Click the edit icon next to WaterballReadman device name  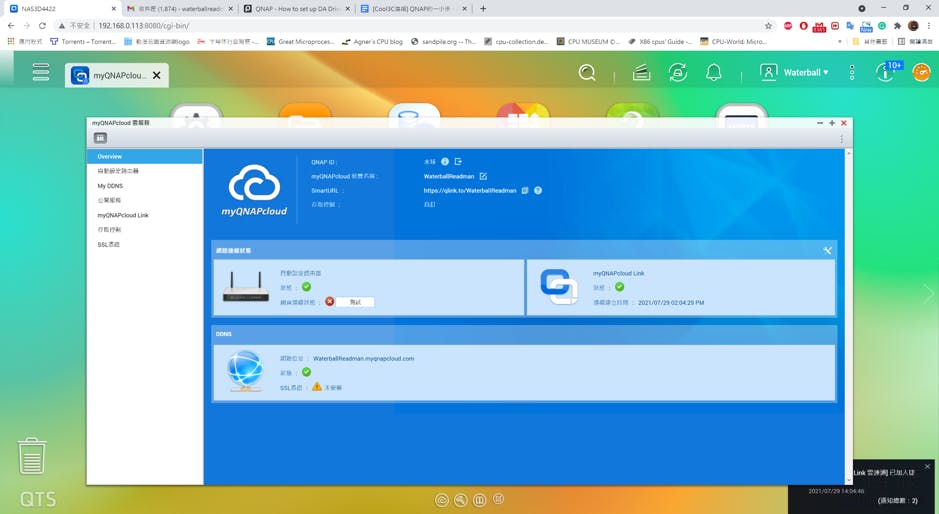[x=483, y=176]
